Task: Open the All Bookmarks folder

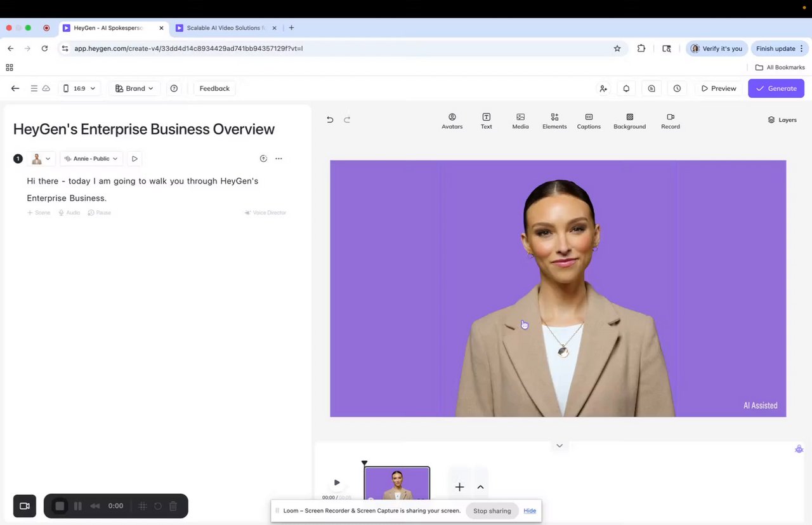Action: pos(780,67)
